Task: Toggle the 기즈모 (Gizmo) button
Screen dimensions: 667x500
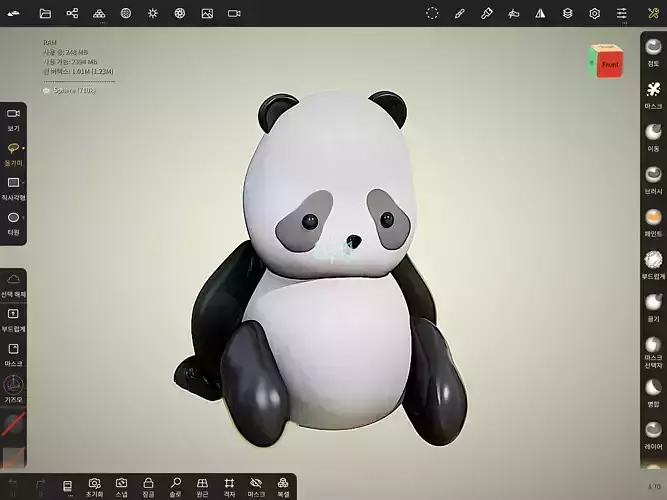Action: (x=13, y=389)
